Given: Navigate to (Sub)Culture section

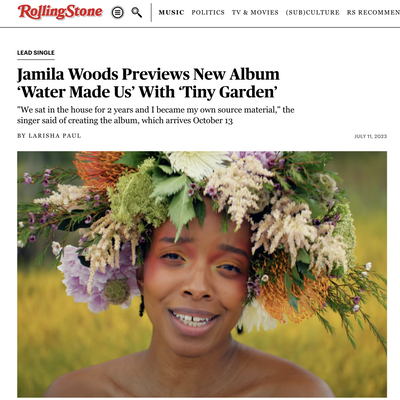Looking at the screenshot, I should point(313,12).
